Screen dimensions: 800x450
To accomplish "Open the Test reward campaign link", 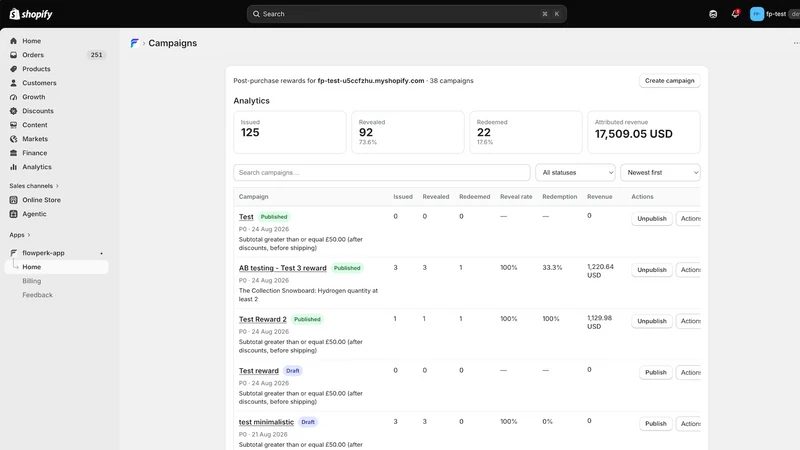I will coord(259,371).
